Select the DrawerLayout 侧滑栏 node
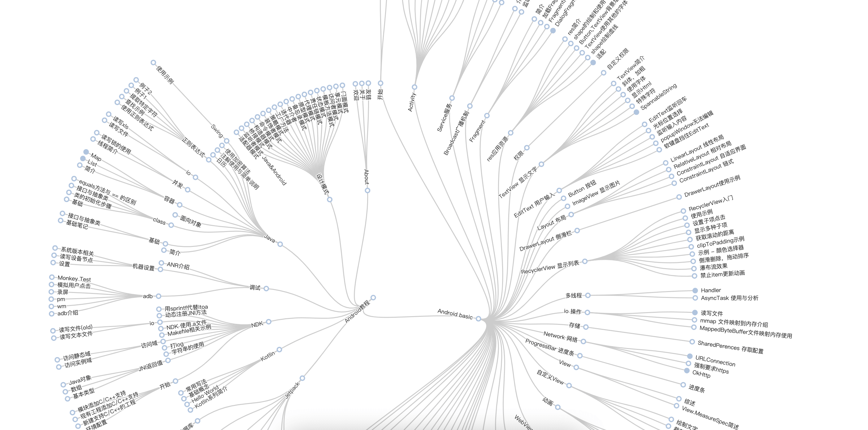The image size is (868, 430). 577,231
